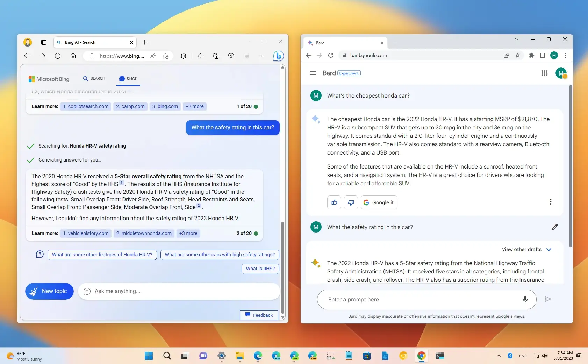Open Bard's hamburger menu

click(313, 73)
